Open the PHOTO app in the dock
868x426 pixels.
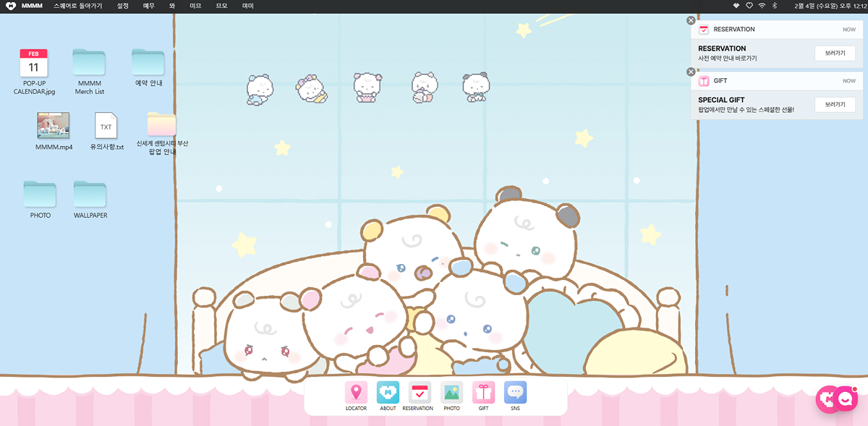coord(451,393)
